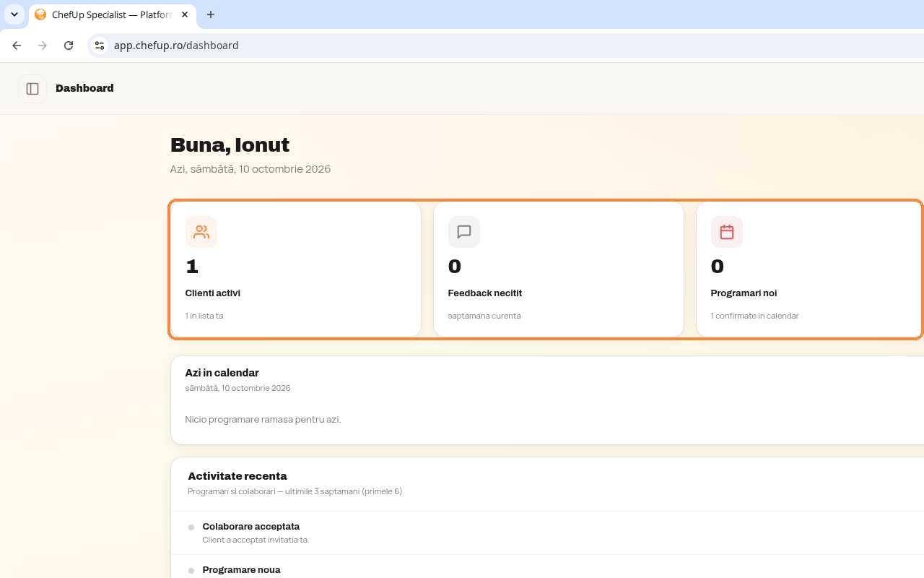The width and height of the screenshot is (924, 578).
Task: View site information in address bar
Action: tap(100, 46)
